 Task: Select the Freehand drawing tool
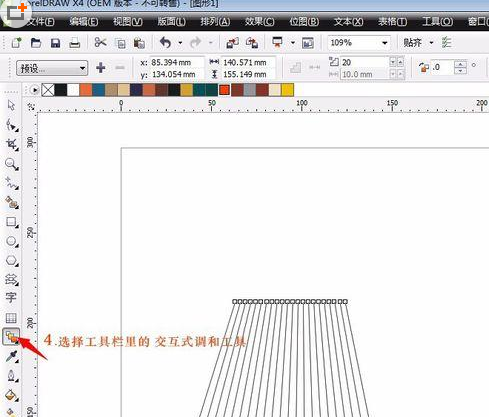[12, 183]
